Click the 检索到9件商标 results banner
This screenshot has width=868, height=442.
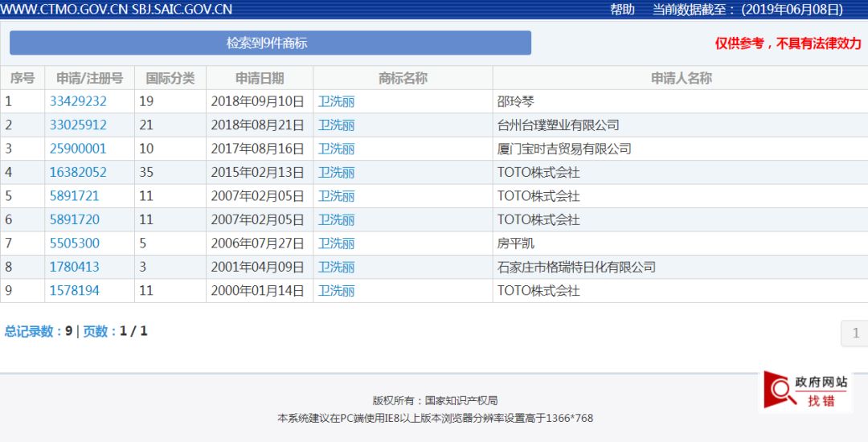(270, 43)
